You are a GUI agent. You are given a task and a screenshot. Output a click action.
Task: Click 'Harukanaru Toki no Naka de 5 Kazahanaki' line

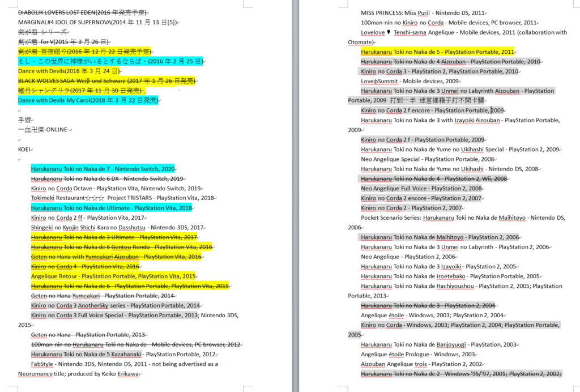(x=123, y=354)
